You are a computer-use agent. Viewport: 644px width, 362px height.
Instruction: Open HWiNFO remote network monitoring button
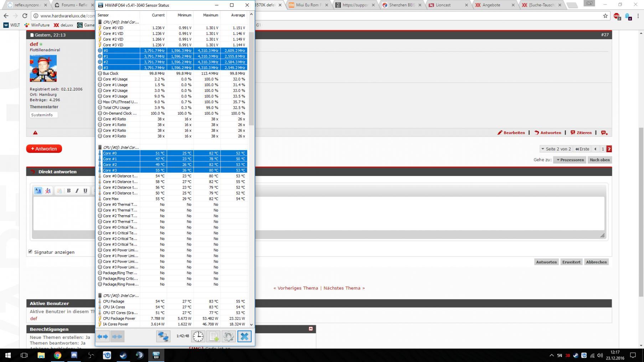[x=163, y=336]
